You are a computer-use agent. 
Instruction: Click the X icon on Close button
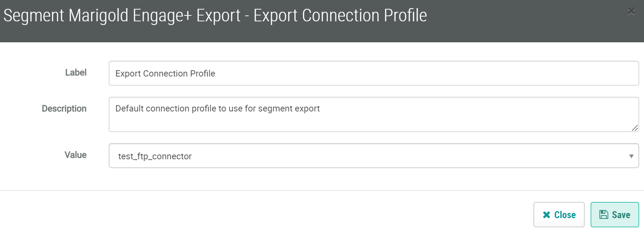(x=547, y=215)
